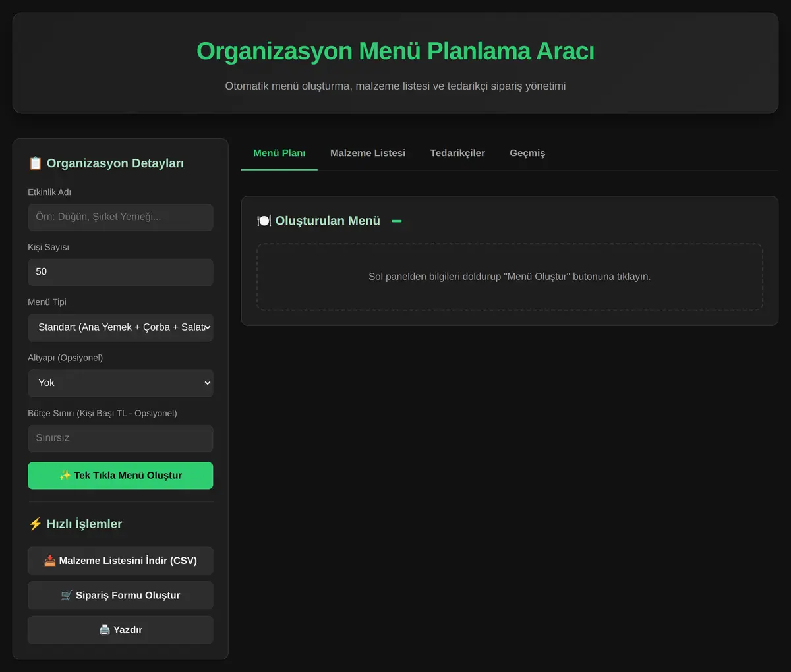The height and width of the screenshot is (672, 791).
Task: Click Sipariş Formu Oluştur button
Action: coord(120,595)
